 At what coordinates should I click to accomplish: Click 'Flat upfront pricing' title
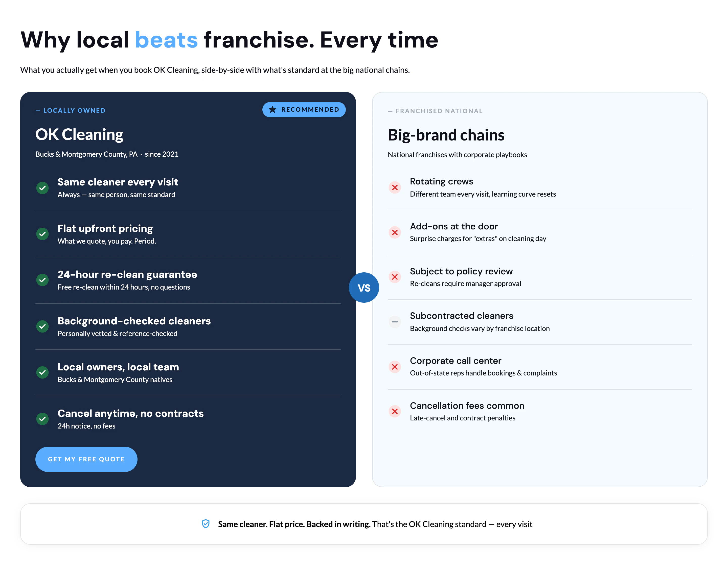[x=105, y=228]
